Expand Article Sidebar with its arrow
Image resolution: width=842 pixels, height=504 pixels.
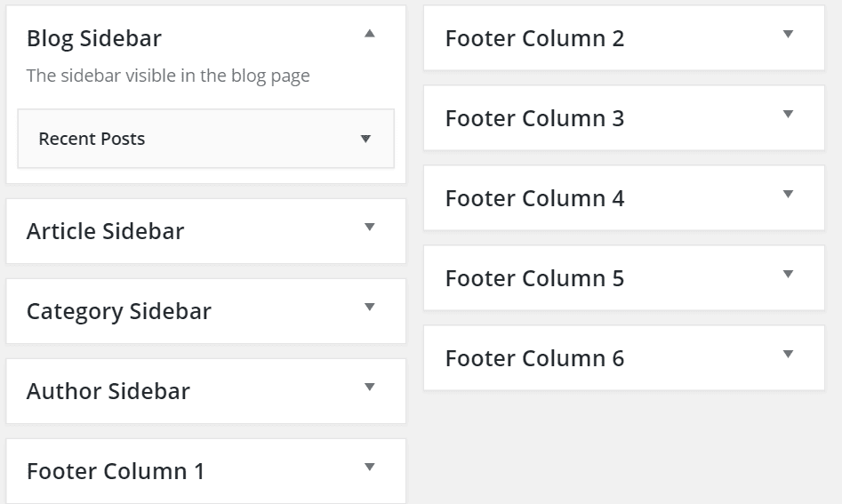click(x=370, y=227)
